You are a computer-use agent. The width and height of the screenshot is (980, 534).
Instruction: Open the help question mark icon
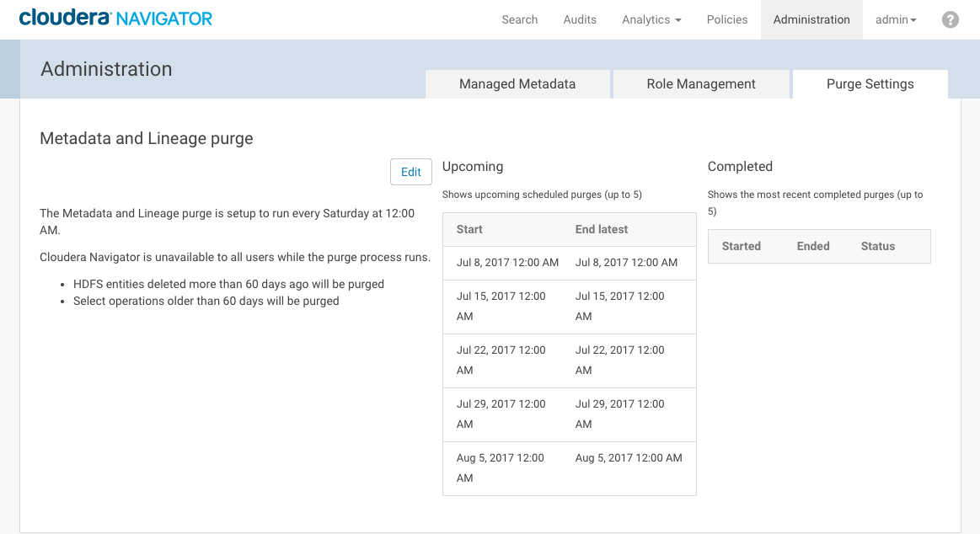coord(950,19)
